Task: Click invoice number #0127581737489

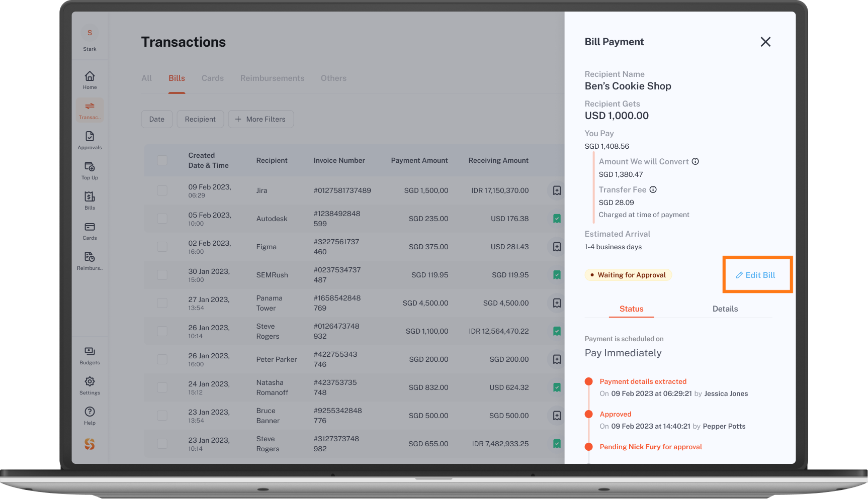Action: [x=342, y=190]
